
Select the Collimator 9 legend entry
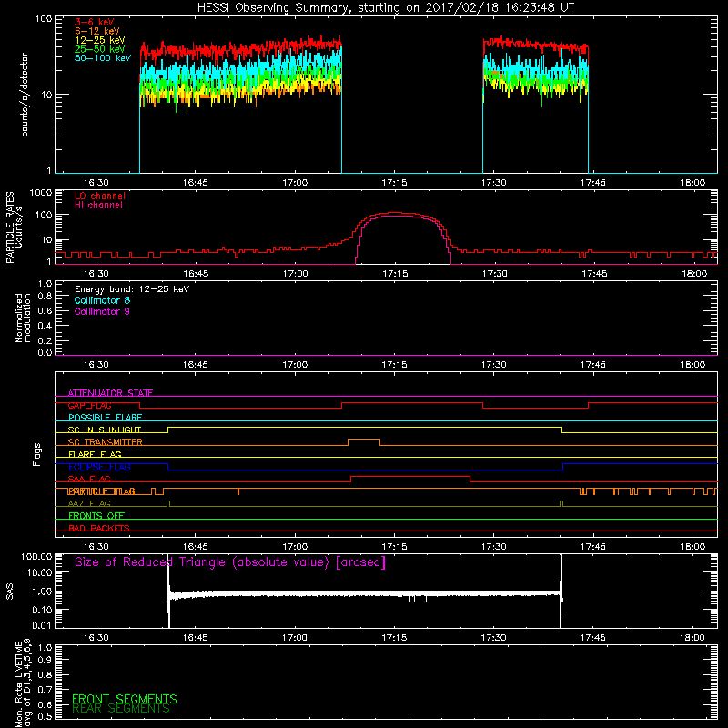pyautogui.click(x=102, y=311)
